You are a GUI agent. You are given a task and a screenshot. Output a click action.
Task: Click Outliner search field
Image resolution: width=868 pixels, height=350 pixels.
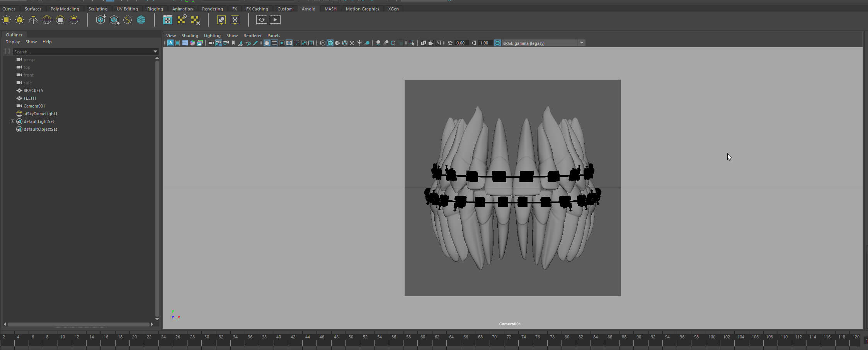coord(83,51)
